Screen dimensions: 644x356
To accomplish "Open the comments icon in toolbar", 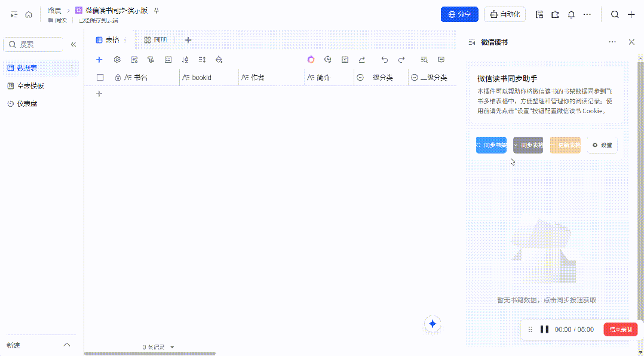I will click(441, 60).
